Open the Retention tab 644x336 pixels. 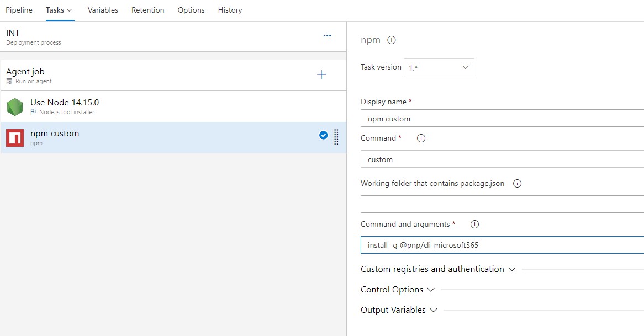point(147,10)
